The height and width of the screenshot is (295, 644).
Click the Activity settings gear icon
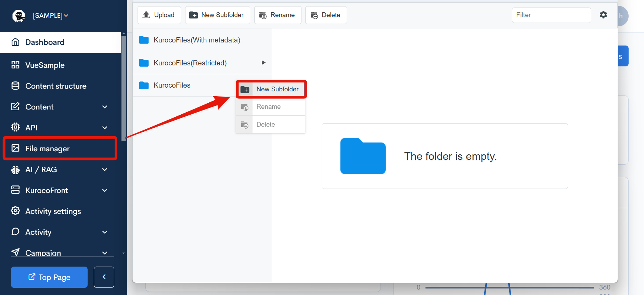click(x=15, y=211)
